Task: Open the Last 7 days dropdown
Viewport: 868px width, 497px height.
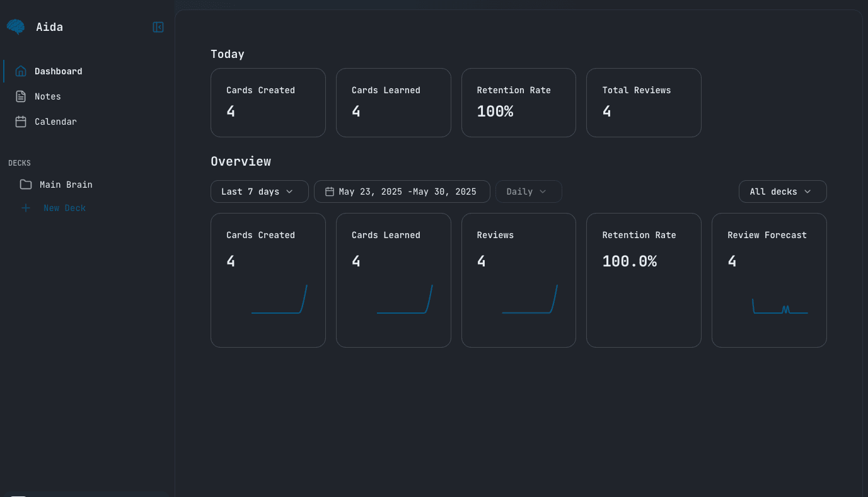Action: 259,191
